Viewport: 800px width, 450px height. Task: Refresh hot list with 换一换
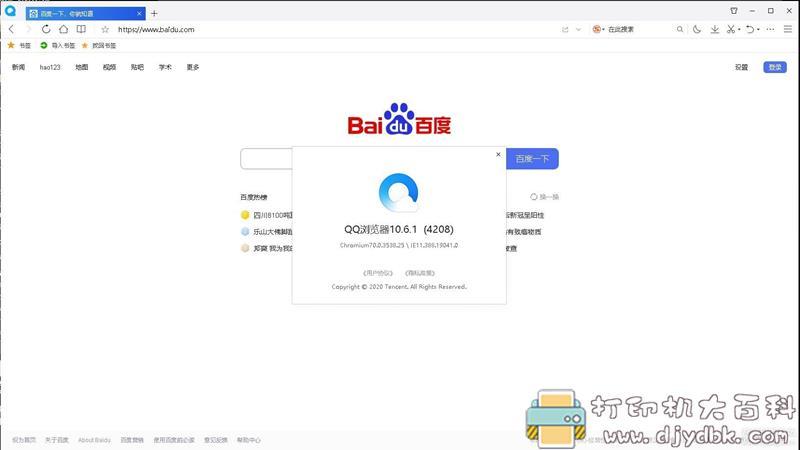[x=544, y=197]
